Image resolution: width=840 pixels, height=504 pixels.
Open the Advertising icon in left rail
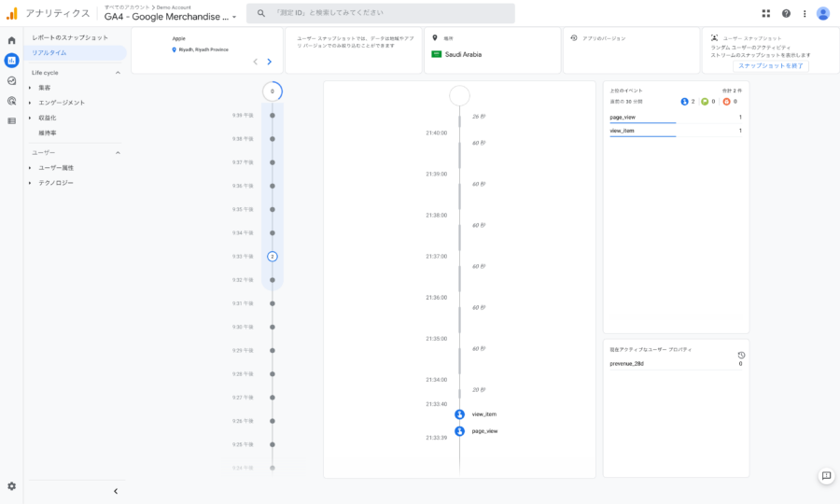11,101
